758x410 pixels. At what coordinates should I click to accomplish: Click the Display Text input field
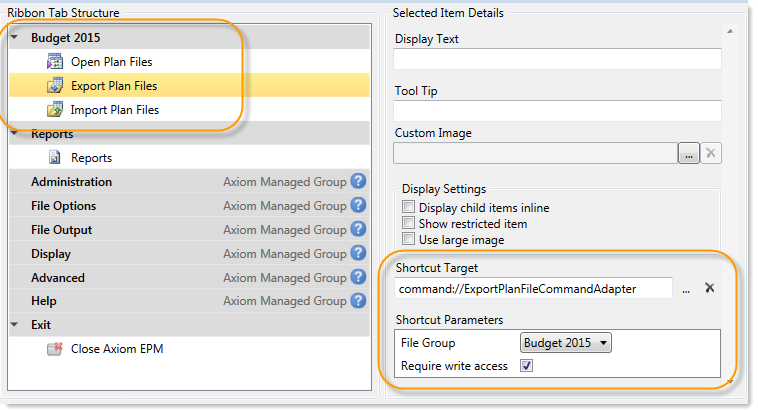pyautogui.click(x=557, y=59)
